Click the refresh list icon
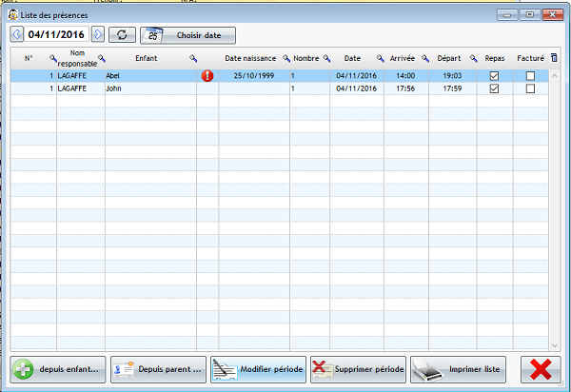The height and width of the screenshot is (392, 571). pyautogui.click(x=122, y=35)
